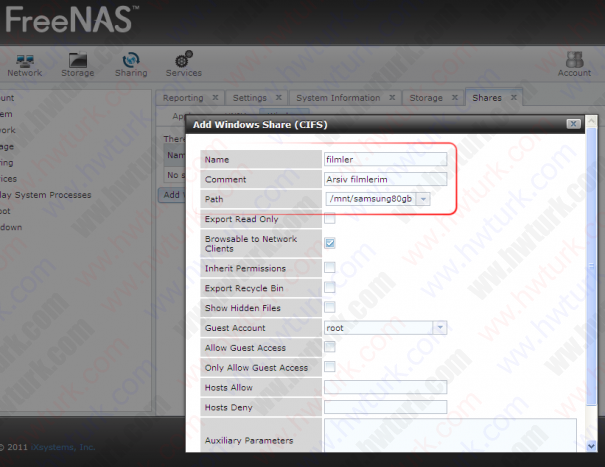Switch to the Storage tab
The width and height of the screenshot is (605, 467).
pyautogui.click(x=426, y=98)
